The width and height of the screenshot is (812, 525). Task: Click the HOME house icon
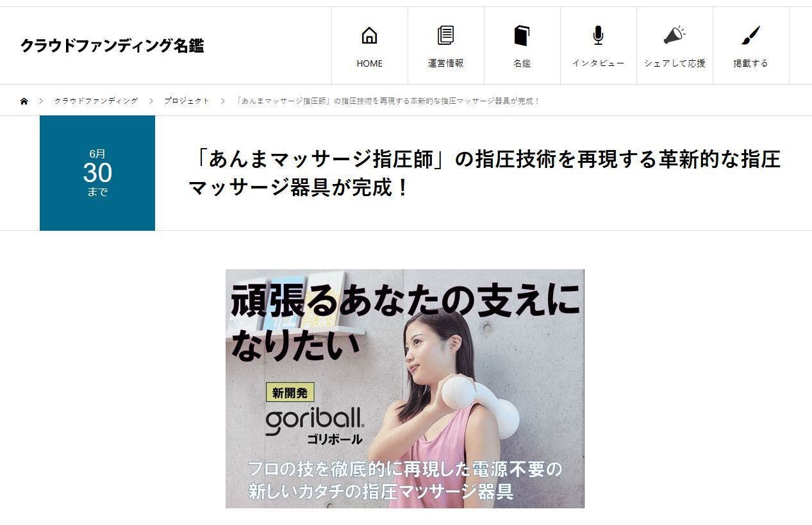pyautogui.click(x=369, y=35)
